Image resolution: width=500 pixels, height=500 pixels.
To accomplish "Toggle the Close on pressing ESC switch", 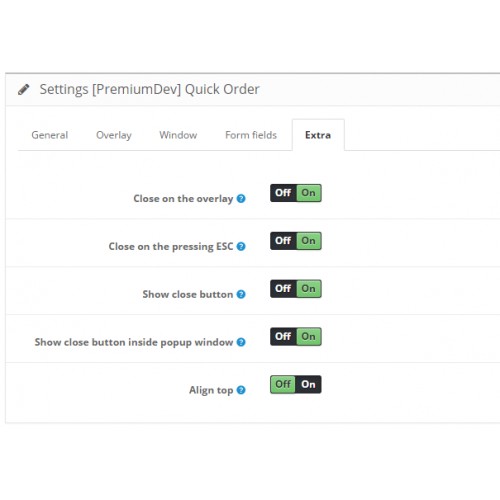I will point(296,241).
